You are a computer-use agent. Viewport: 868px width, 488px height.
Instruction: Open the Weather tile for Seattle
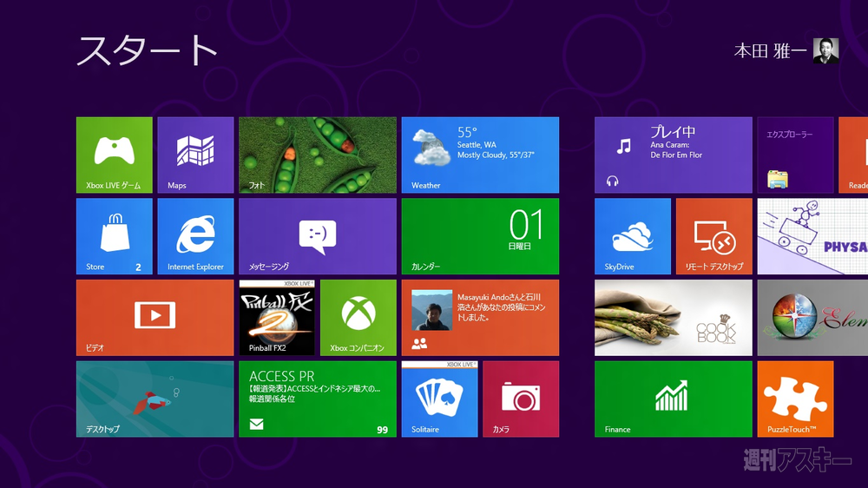[480, 155]
